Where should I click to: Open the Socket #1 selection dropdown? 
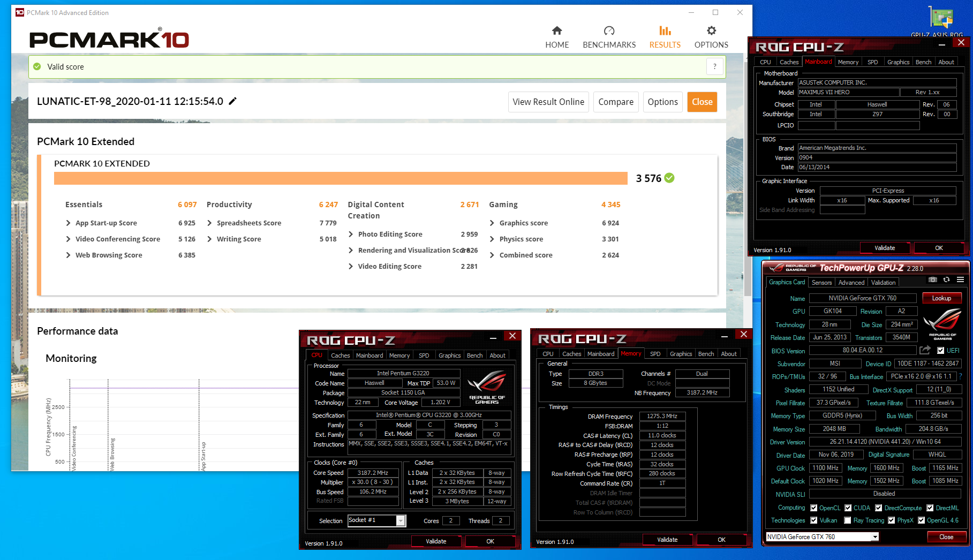pos(401,520)
